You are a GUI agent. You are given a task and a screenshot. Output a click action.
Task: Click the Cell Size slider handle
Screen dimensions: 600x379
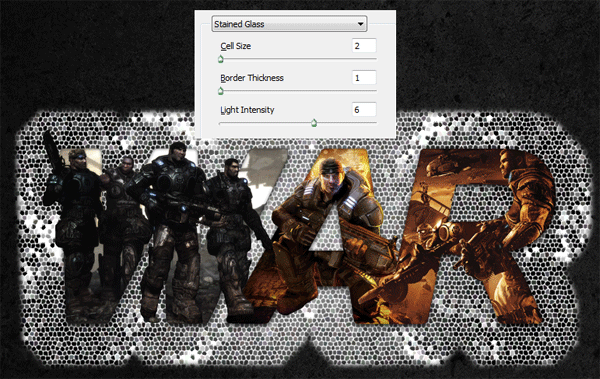click(221, 59)
